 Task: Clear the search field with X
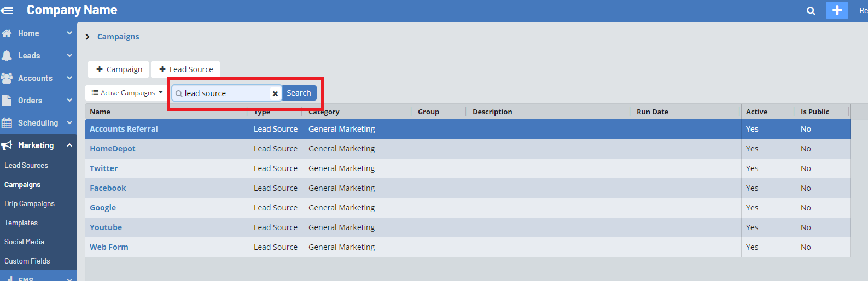coord(275,93)
